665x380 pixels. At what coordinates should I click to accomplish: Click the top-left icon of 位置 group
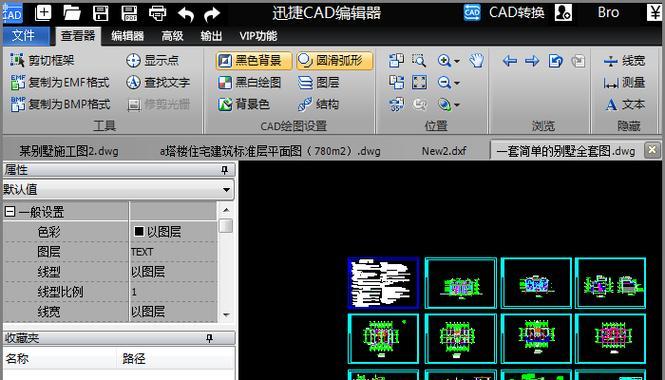tap(396, 61)
